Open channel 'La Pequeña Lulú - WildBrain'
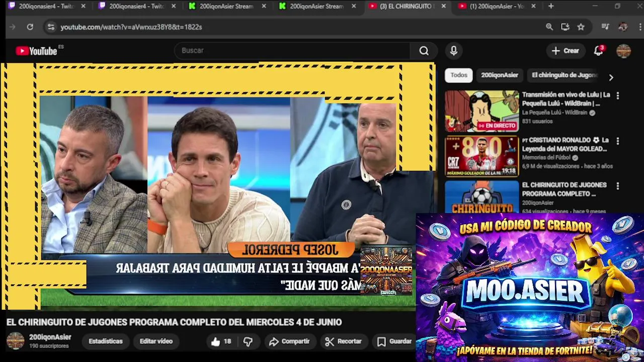The width and height of the screenshot is (644, 362). pyautogui.click(x=554, y=113)
